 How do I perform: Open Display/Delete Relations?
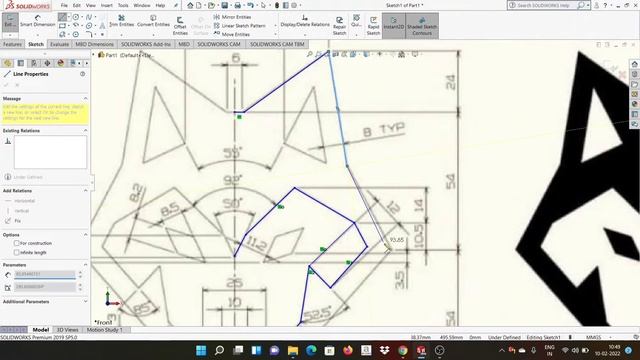[305, 21]
